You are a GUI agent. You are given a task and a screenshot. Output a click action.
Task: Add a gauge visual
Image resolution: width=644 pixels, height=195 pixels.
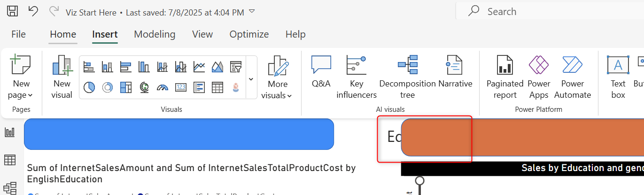163,87
